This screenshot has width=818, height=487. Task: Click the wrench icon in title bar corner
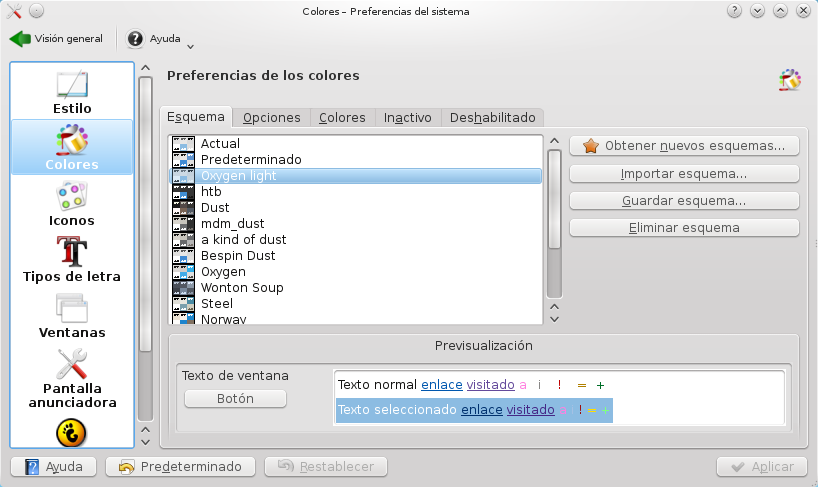(14, 11)
